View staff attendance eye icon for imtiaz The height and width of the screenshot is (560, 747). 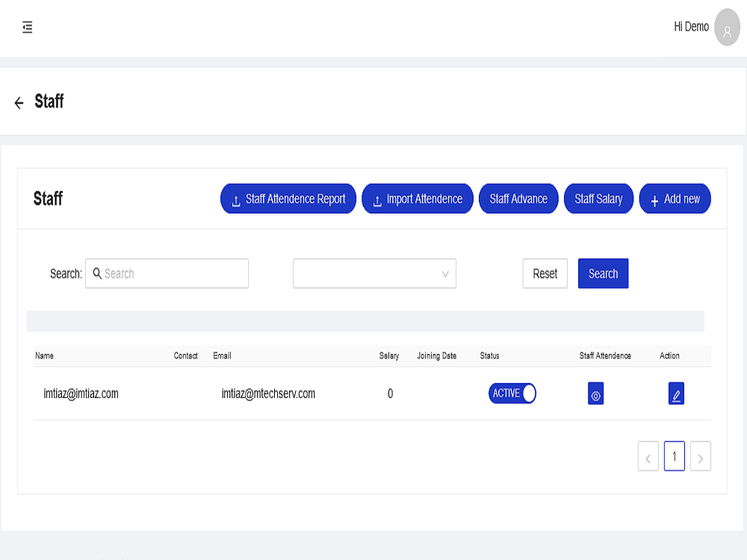tap(595, 393)
